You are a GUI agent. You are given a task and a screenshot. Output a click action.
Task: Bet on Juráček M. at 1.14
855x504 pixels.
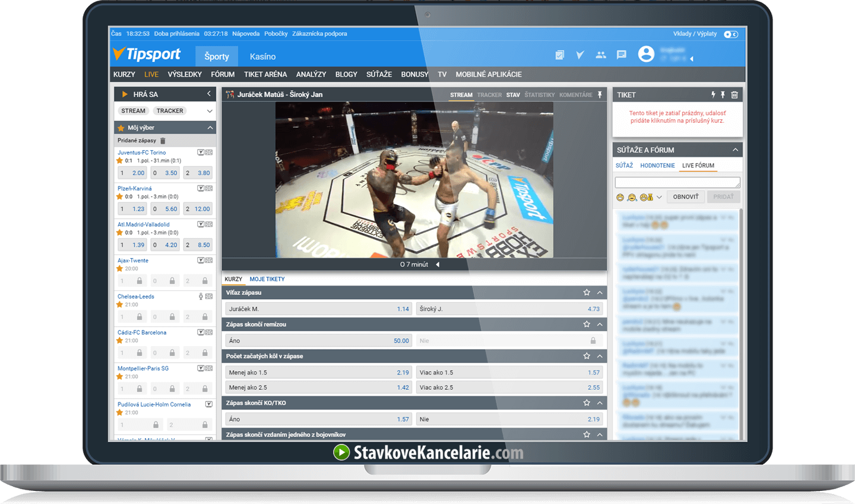click(x=319, y=309)
